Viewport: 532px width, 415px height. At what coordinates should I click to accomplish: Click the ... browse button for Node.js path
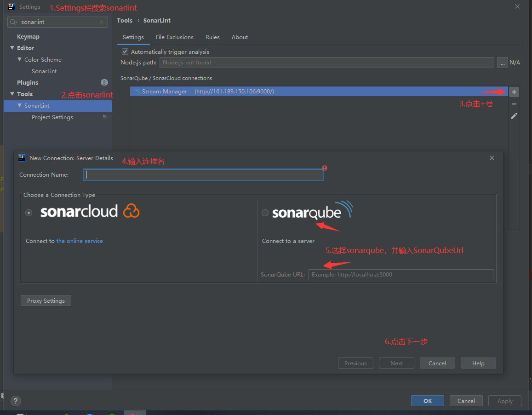(x=502, y=62)
